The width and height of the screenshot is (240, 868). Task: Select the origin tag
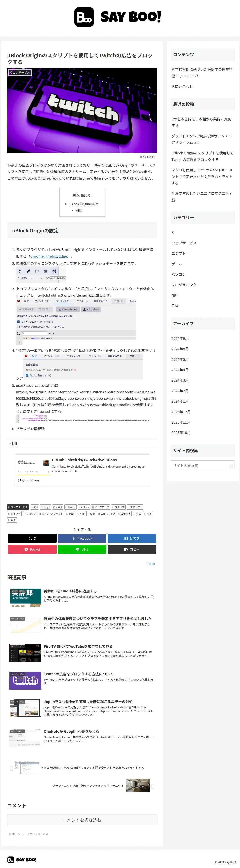pos(45,507)
